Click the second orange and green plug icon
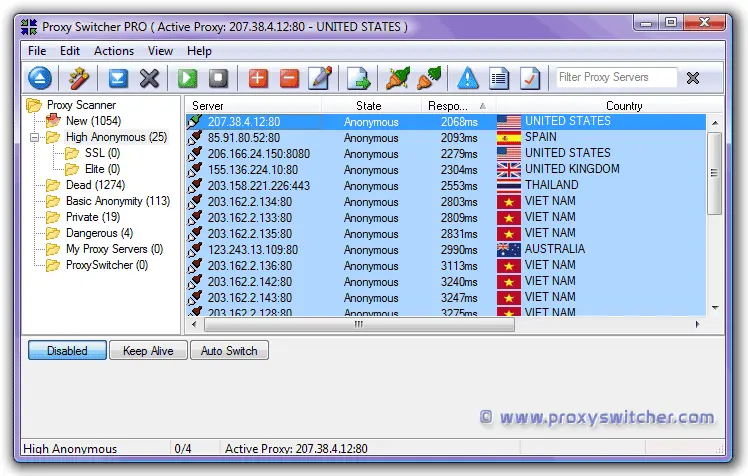The width and height of the screenshot is (748, 476). point(429,78)
